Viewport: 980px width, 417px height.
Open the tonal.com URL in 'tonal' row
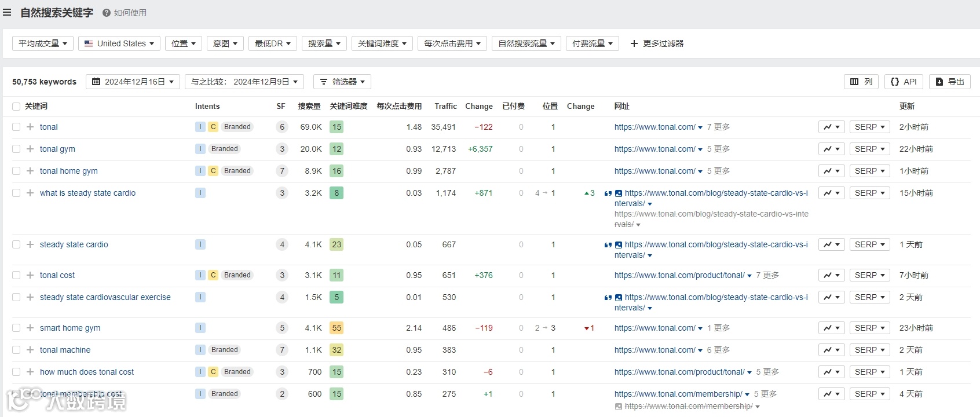click(x=655, y=127)
